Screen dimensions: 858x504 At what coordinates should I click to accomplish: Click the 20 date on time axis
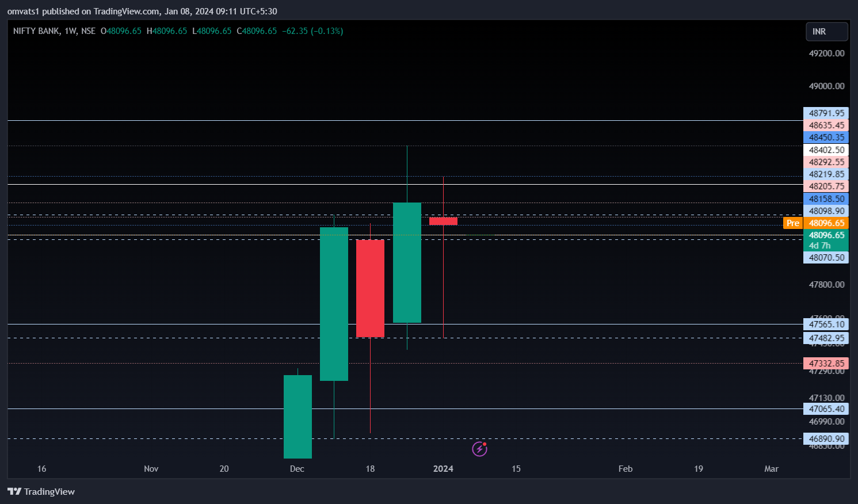pyautogui.click(x=224, y=469)
